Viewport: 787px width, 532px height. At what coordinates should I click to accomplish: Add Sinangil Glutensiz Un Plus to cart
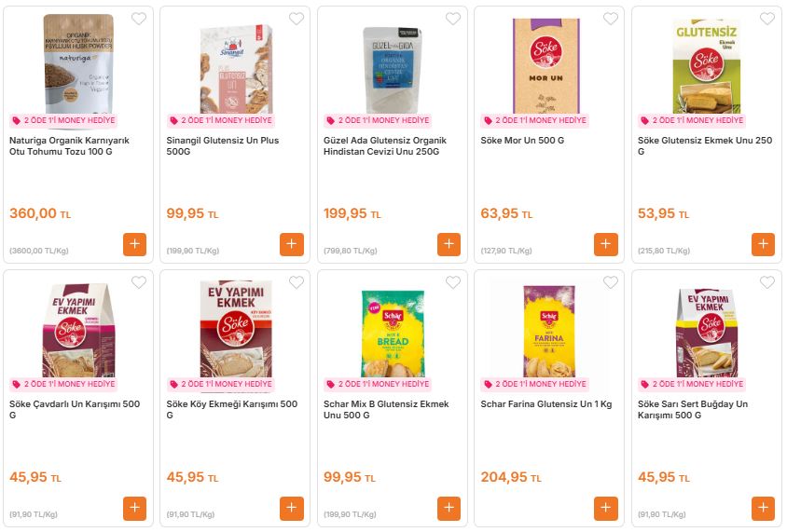click(x=291, y=244)
